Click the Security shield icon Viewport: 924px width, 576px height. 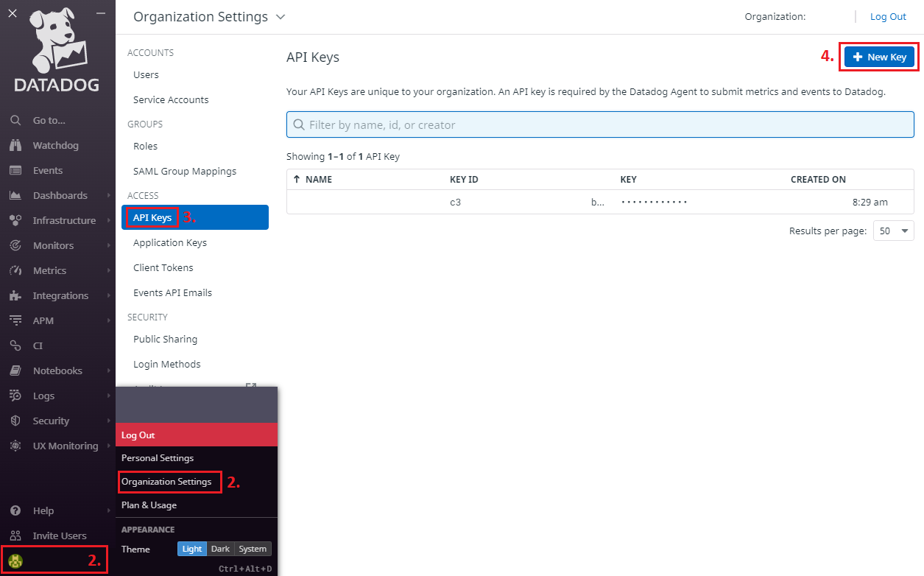(x=15, y=421)
